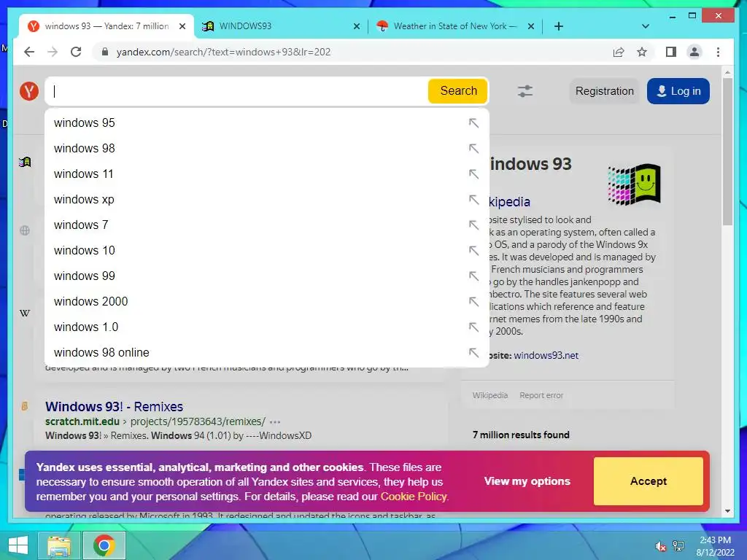Viewport: 747px width, 560px height.
Task: Accept Yandex cookies
Action: click(648, 481)
